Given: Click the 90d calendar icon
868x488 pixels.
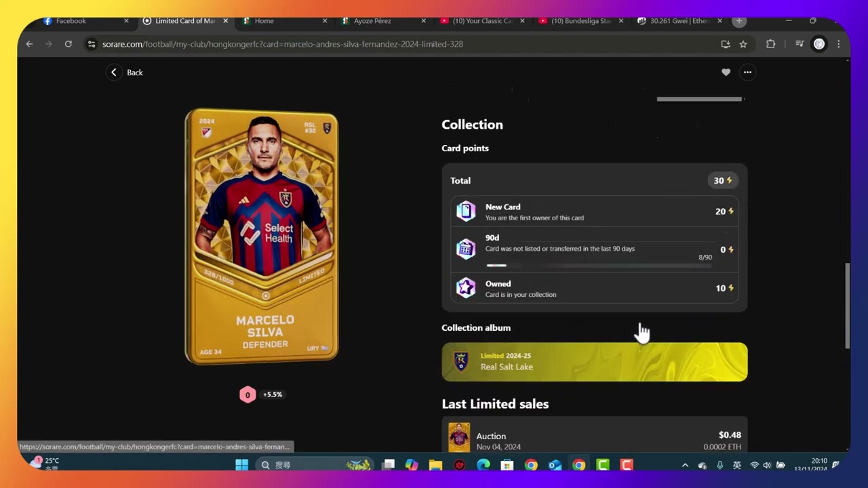Looking at the screenshot, I should click(466, 249).
